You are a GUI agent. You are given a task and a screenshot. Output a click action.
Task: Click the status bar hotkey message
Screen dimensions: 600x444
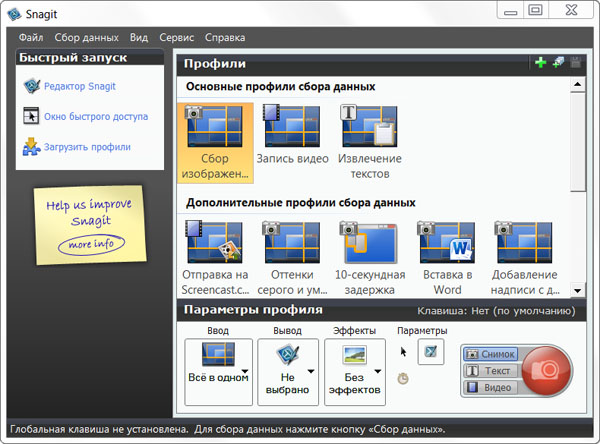point(228,429)
